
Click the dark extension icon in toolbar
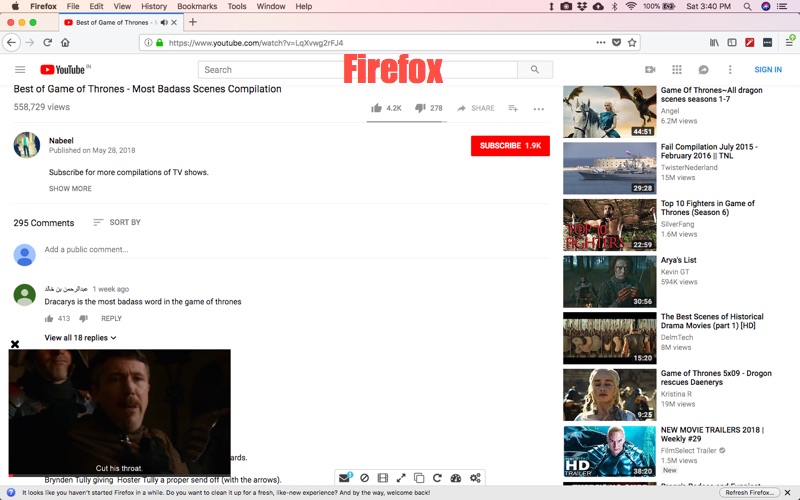pyautogui.click(x=767, y=43)
